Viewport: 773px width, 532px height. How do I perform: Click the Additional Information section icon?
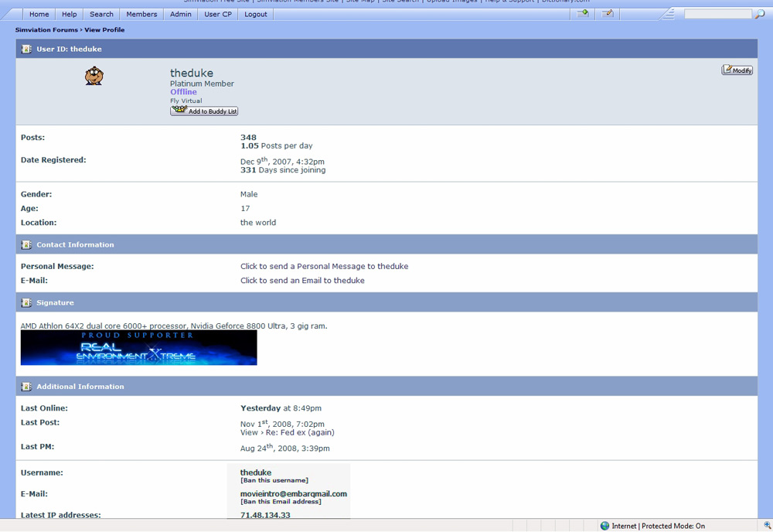click(x=26, y=387)
